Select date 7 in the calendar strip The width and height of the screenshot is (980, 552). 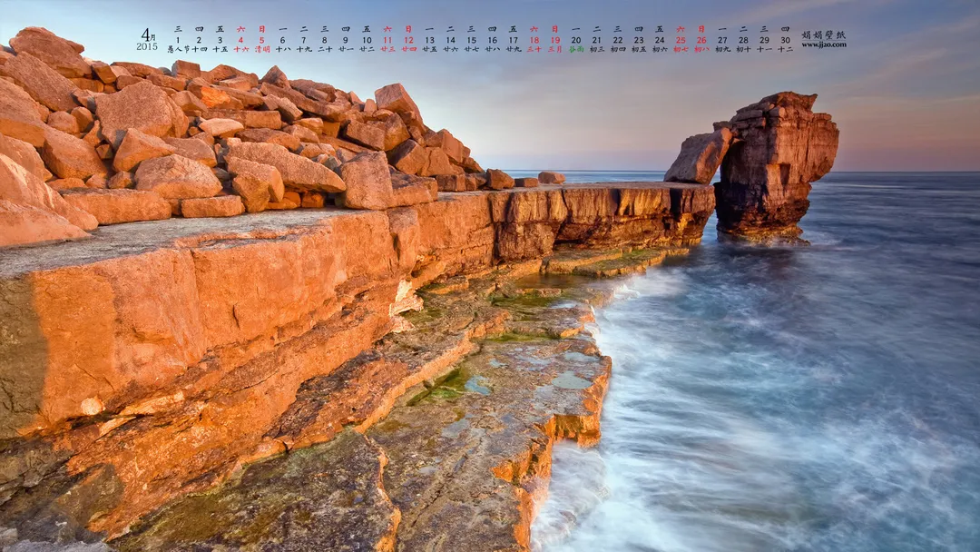(x=304, y=40)
